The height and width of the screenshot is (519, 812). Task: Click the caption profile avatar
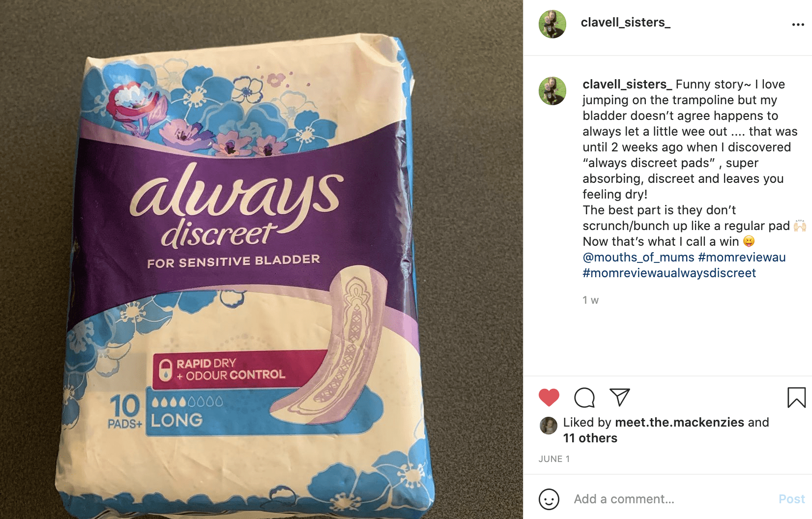[552, 91]
